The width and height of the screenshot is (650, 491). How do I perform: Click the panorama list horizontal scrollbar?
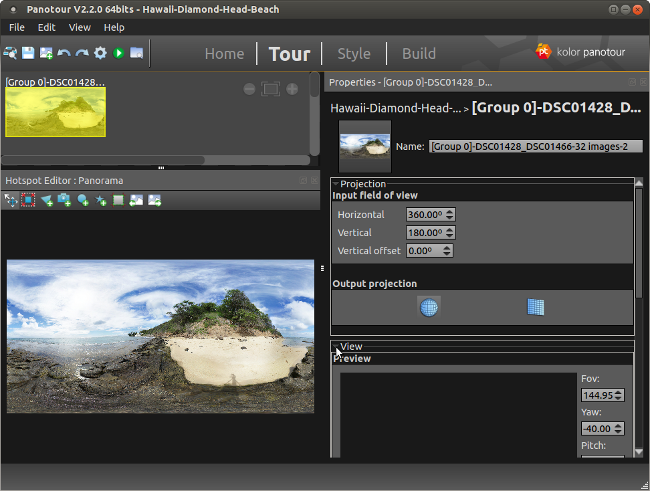coord(105,159)
